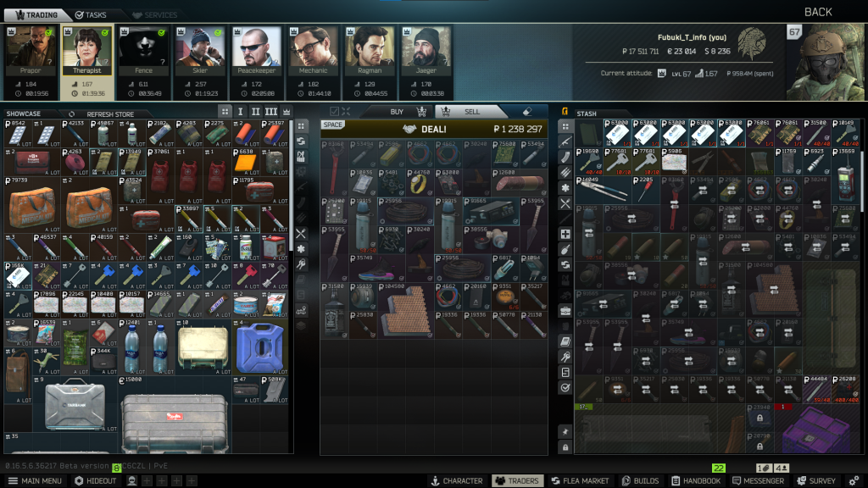
Task: Select blue water canister in showcase
Action: (259, 347)
